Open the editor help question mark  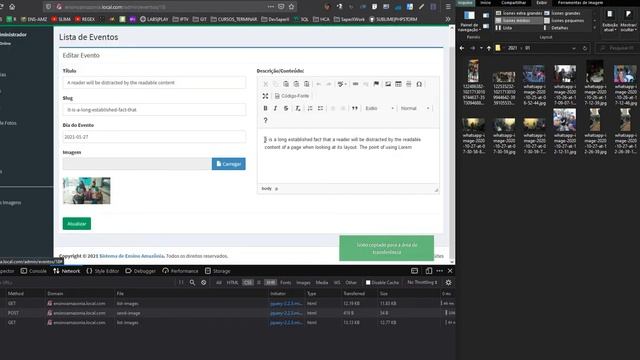(265, 120)
